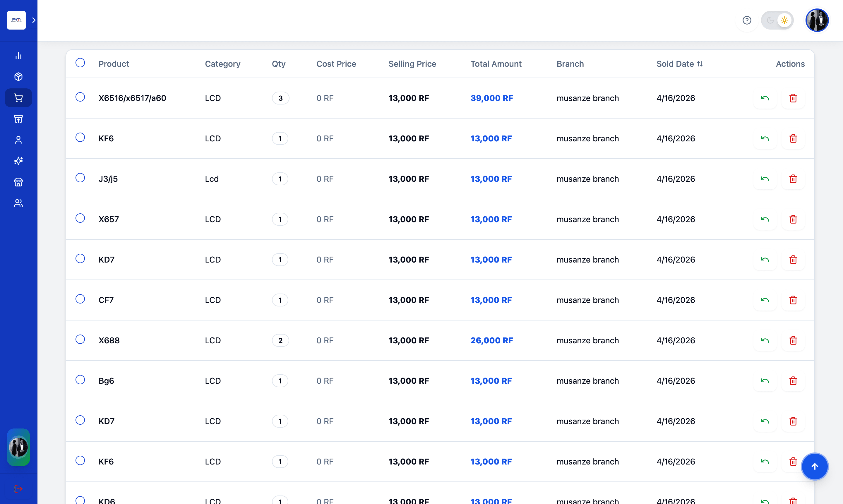
Task: Expand the sidebar with the chevron
Action: [x=33, y=20]
